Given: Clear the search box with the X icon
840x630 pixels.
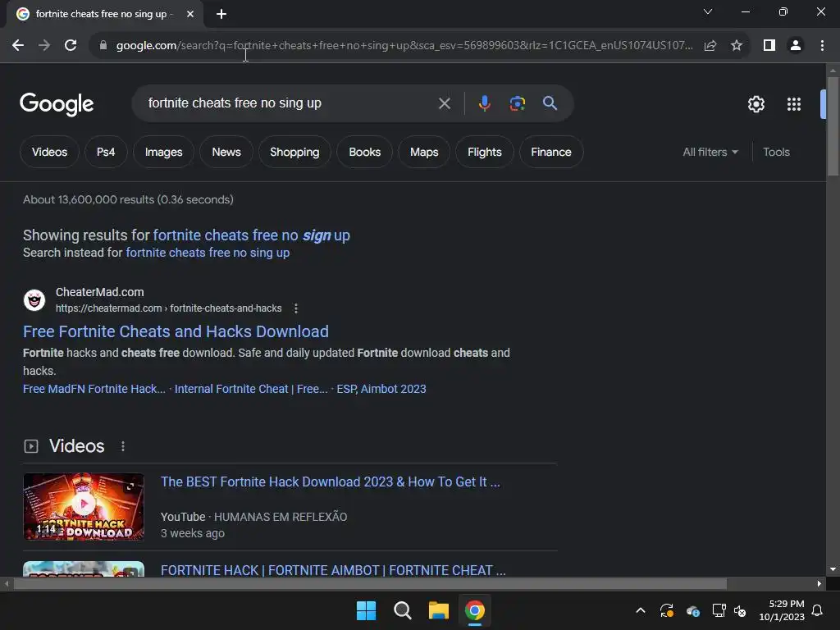Looking at the screenshot, I should tap(445, 103).
